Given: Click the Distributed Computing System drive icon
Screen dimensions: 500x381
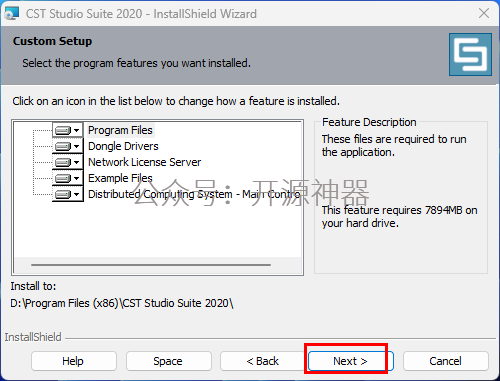Looking at the screenshot, I should tap(63, 194).
